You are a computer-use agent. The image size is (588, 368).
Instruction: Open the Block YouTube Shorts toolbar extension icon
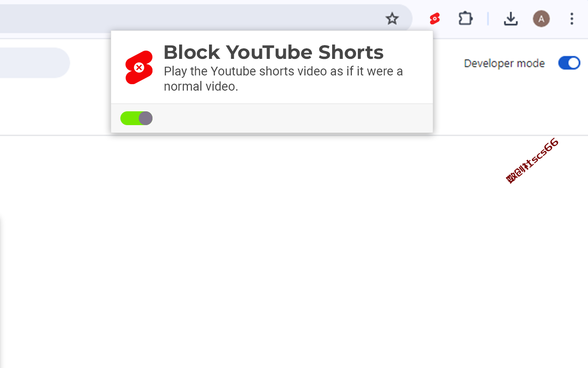coord(435,19)
